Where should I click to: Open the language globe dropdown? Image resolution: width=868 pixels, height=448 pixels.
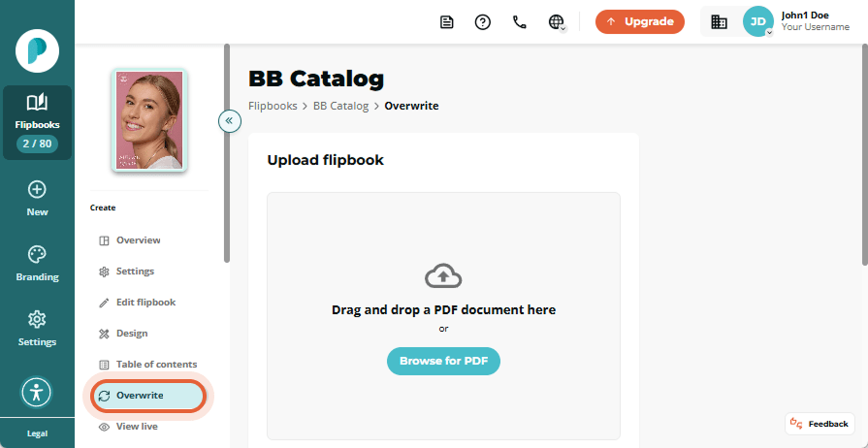[557, 22]
